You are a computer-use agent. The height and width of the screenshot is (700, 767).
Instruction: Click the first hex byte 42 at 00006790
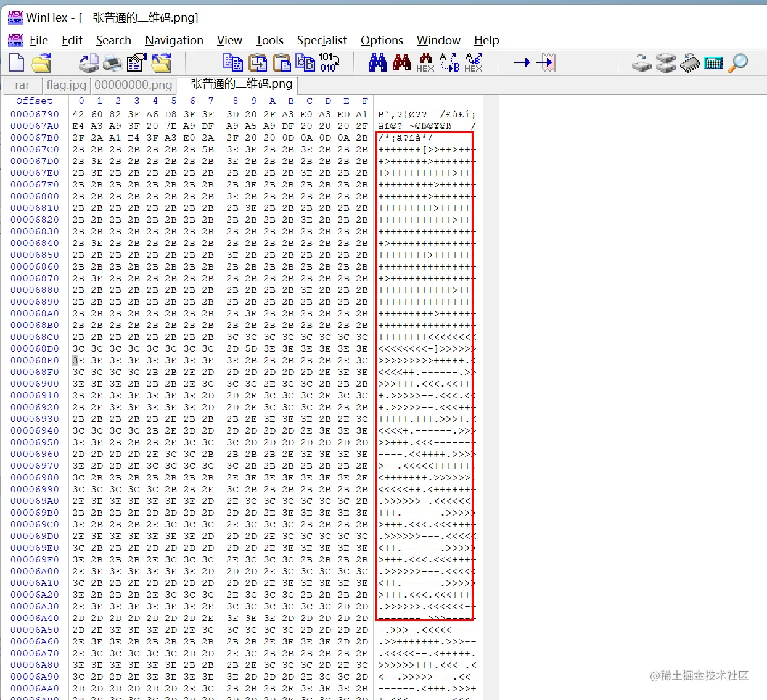pyautogui.click(x=78, y=114)
